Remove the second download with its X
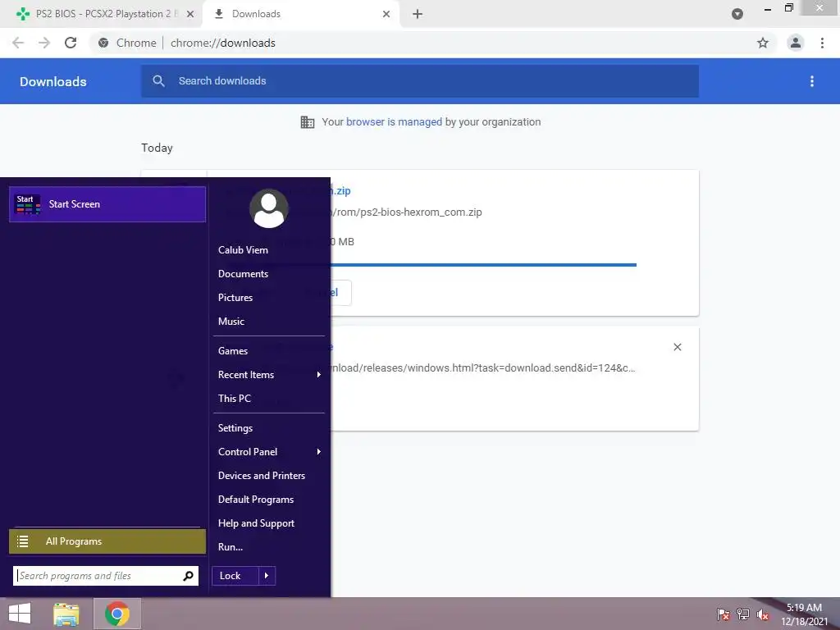Viewport: 840px width, 630px height. tap(677, 347)
